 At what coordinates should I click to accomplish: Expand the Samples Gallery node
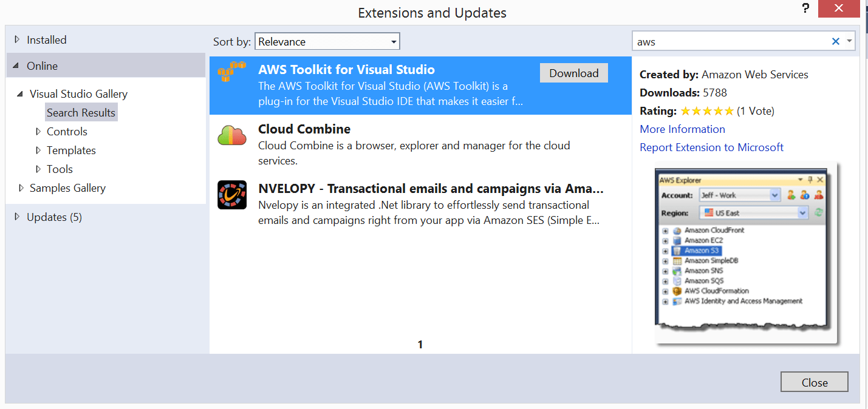(21, 188)
